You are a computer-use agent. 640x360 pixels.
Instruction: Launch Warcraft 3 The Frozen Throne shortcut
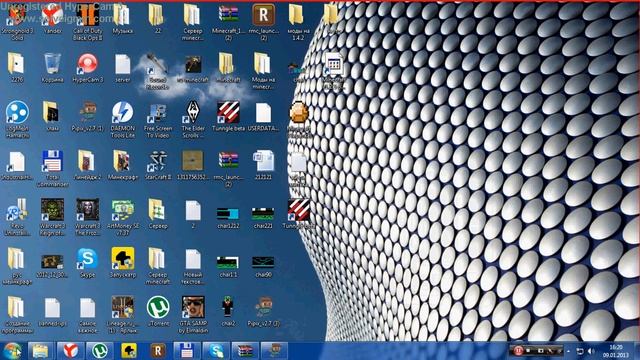click(87, 217)
